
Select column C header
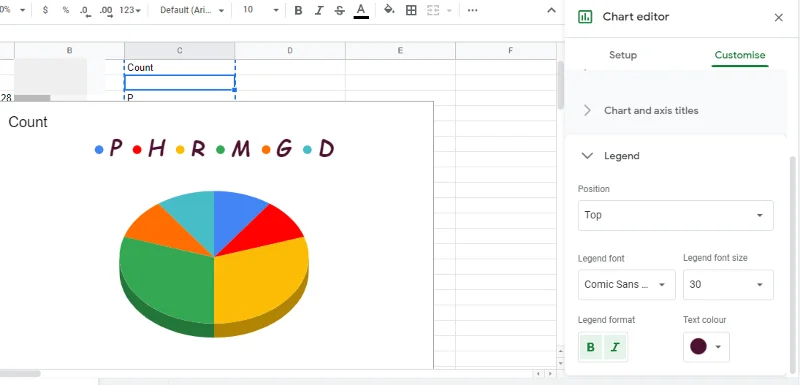[180, 50]
